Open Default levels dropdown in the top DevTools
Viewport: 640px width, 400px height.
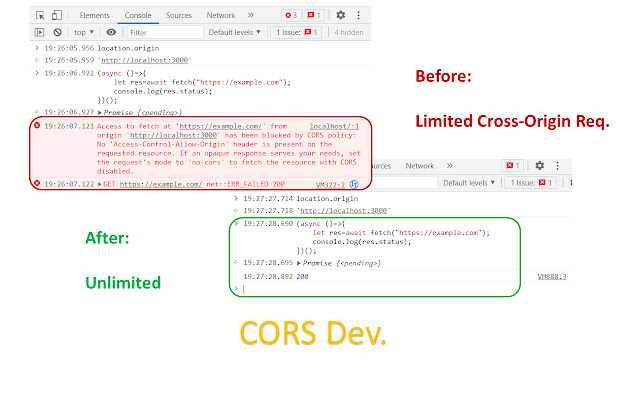234,32
